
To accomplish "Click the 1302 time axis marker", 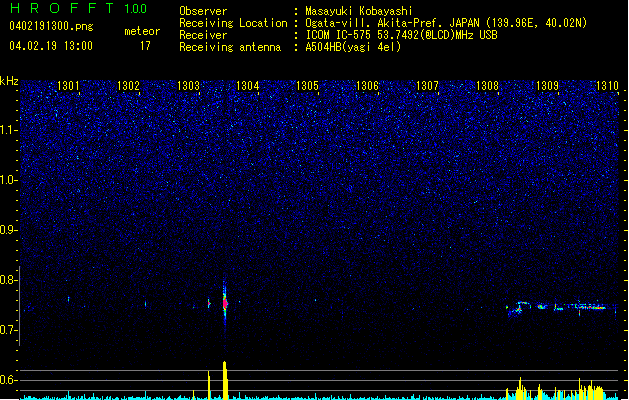I will [x=128, y=86].
